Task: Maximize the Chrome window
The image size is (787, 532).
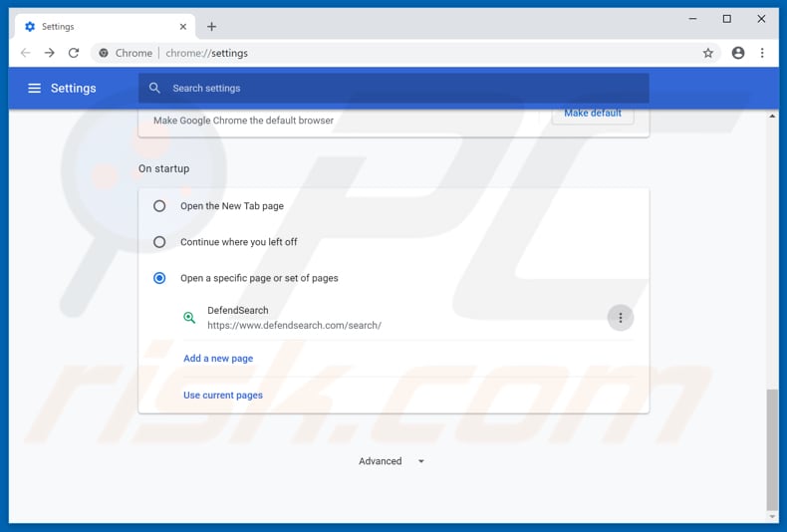Action: [727, 19]
